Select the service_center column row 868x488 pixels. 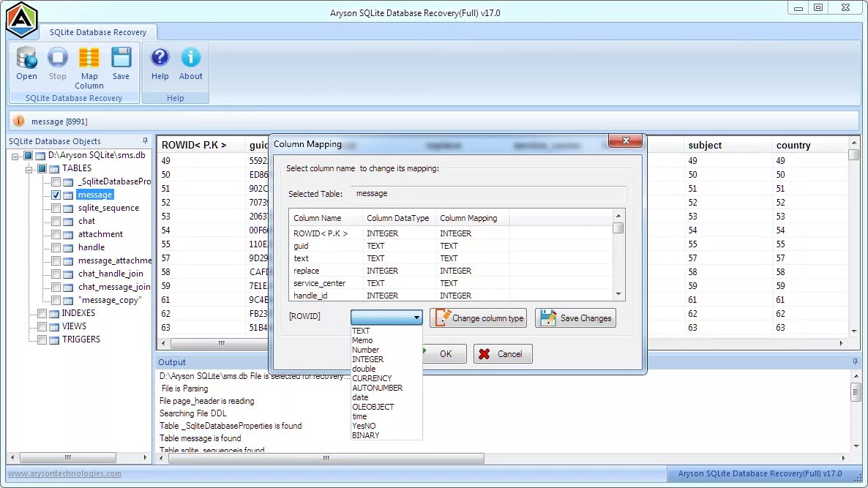click(451, 283)
